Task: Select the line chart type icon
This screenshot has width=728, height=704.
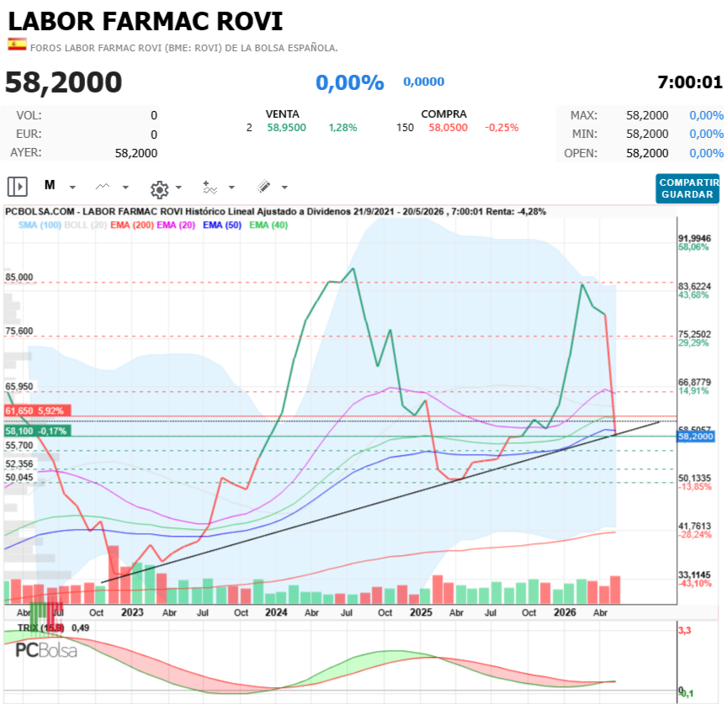Action: pyautogui.click(x=103, y=187)
